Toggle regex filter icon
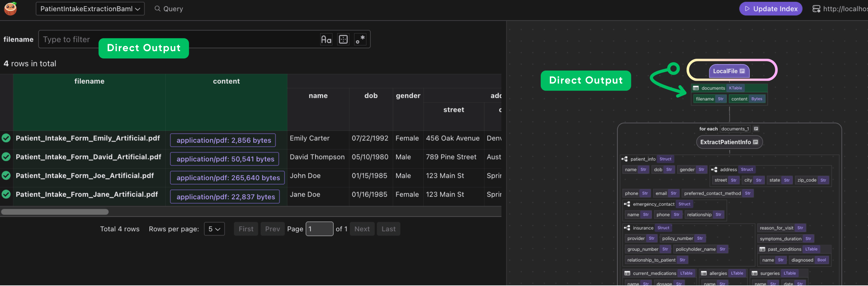Viewport: 868px width, 286px height. (x=360, y=39)
